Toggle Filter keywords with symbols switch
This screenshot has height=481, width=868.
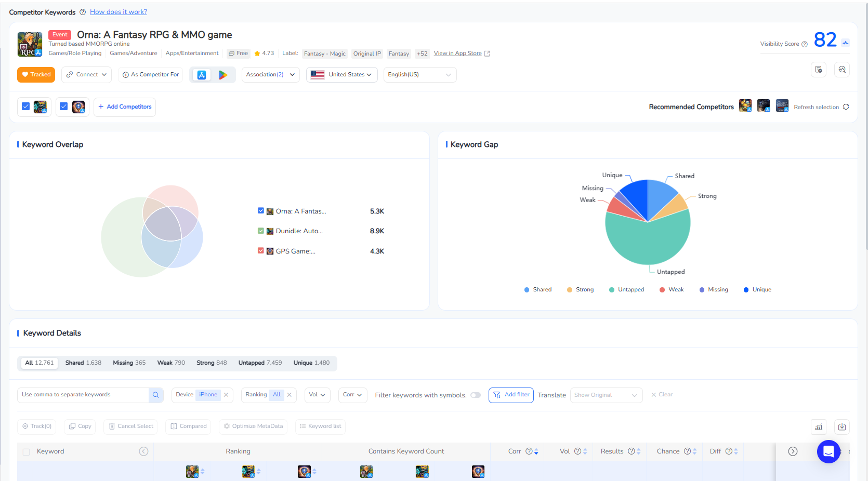[476, 395]
